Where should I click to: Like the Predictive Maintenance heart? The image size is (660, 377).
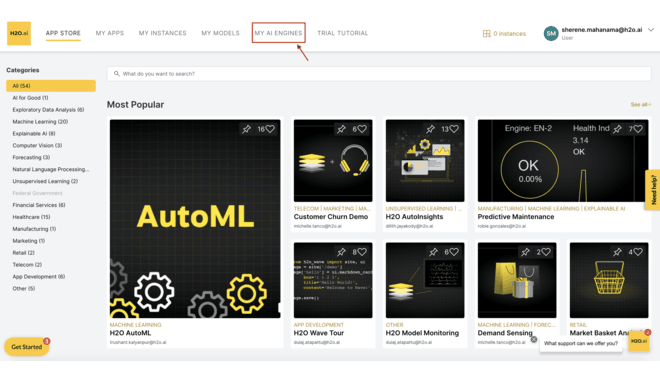(638, 129)
